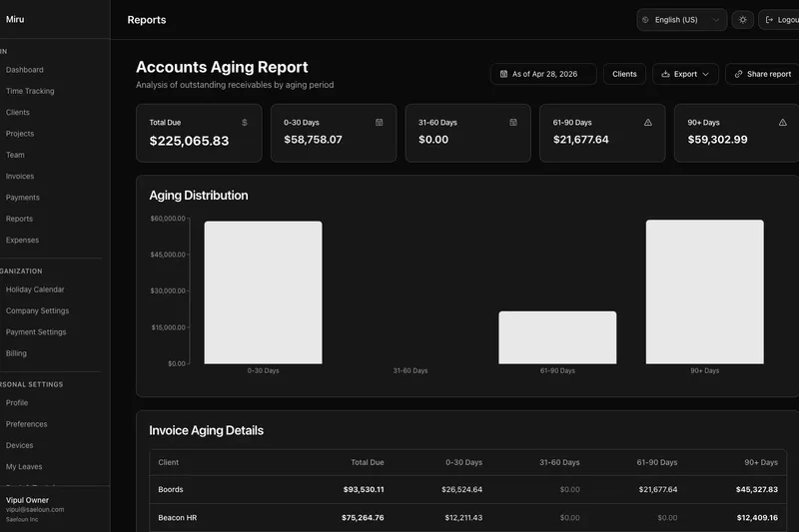799x532 pixels.
Task: Click Beacon HR 90+ value $12,409.16
Action: (757, 518)
